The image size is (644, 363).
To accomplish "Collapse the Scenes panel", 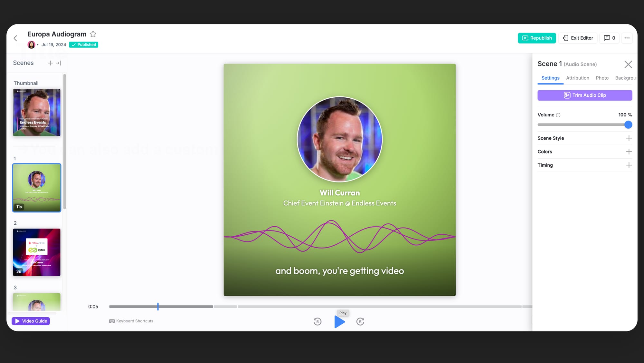I will click(58, 63).
